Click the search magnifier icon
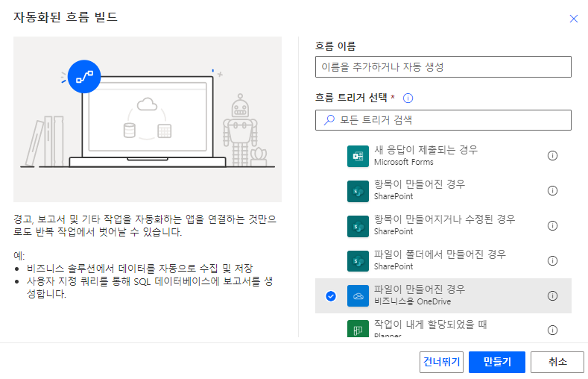The width and height of the screenshot is (588, 379). 329,120
